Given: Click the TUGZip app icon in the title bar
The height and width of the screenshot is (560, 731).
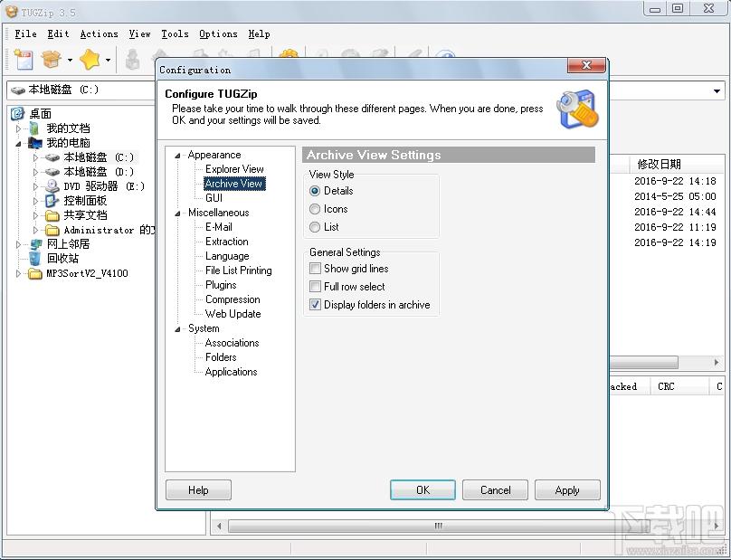Looking at the screenshot, I should pyautogui.click(x=11, y=11).
